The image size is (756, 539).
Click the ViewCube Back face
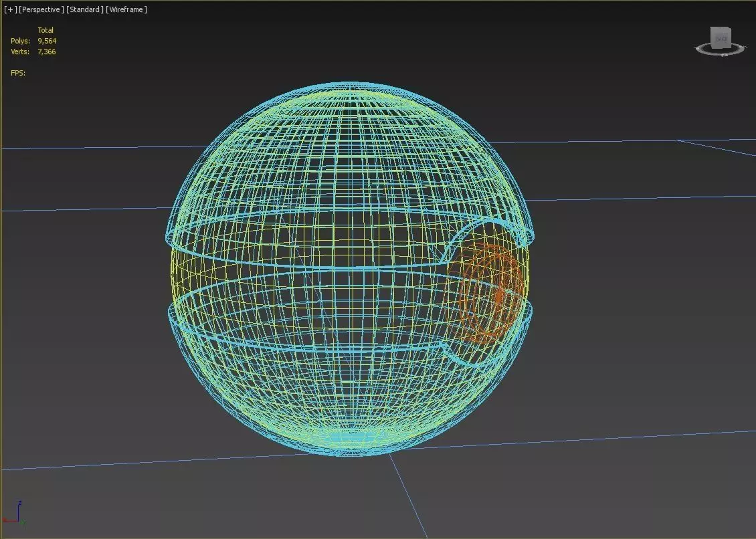[721, 39]
